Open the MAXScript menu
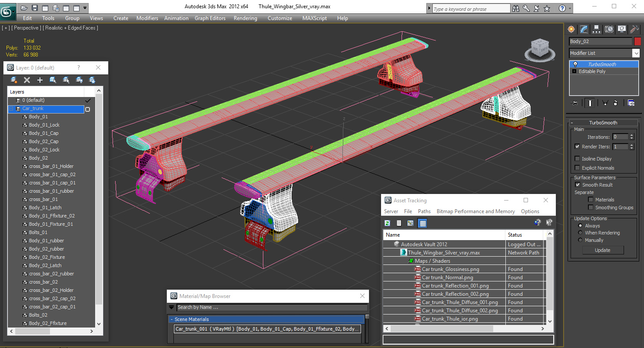 315,18
